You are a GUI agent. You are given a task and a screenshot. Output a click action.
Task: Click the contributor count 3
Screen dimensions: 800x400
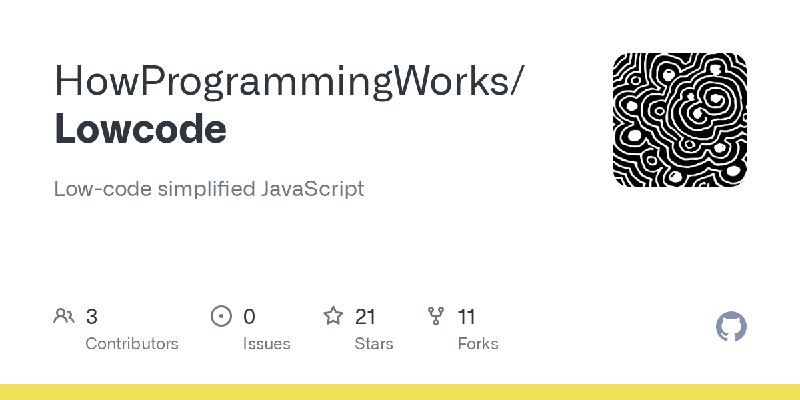92,317
